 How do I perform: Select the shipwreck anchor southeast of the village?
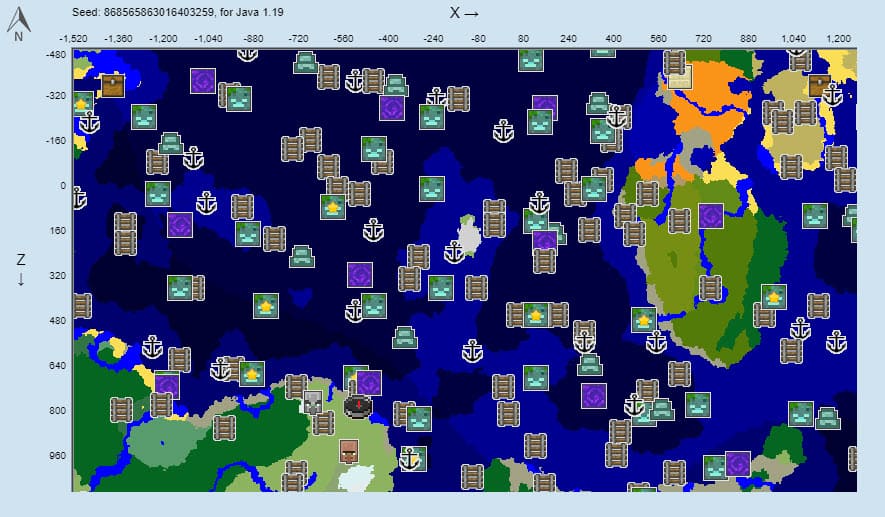pyautogui.click(x=410, y=459)
